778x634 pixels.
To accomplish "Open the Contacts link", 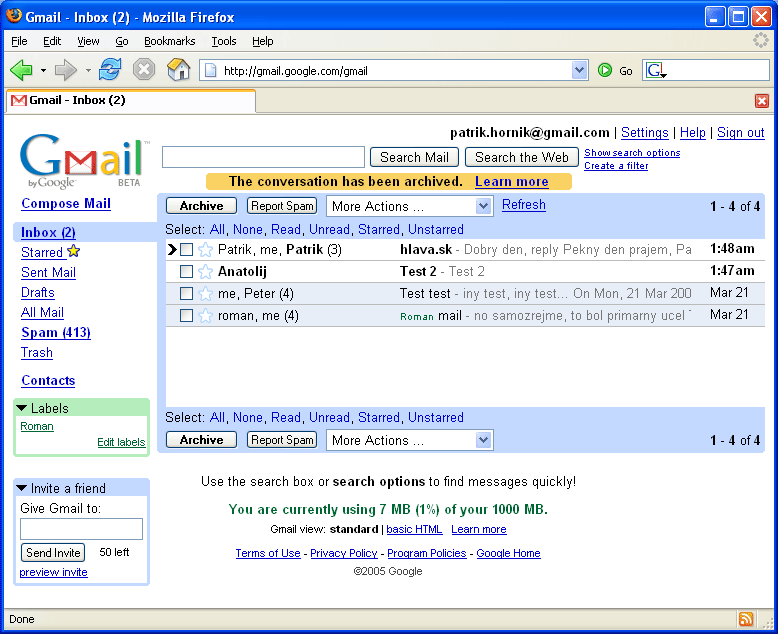I will click(x=48, y=380).
